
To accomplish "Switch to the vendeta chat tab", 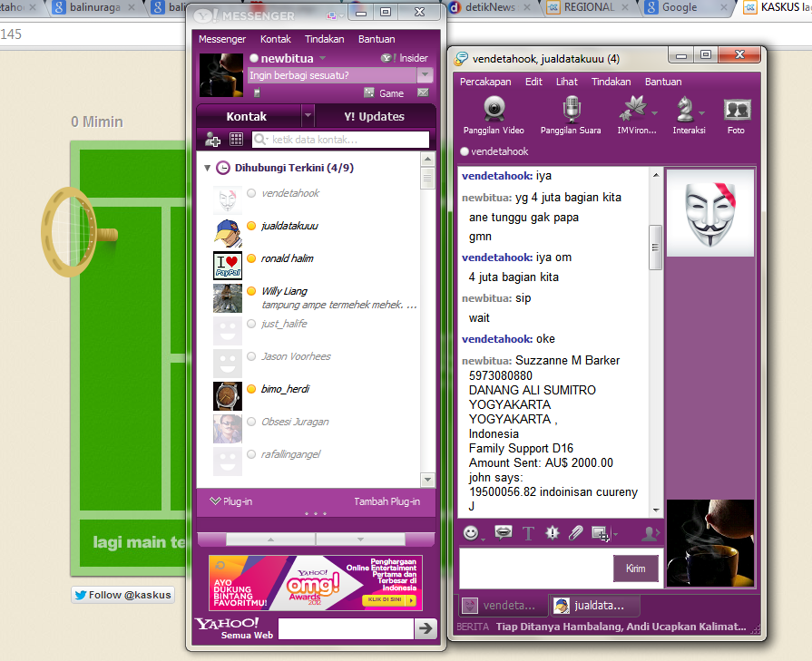I will [x=504, y=605].
